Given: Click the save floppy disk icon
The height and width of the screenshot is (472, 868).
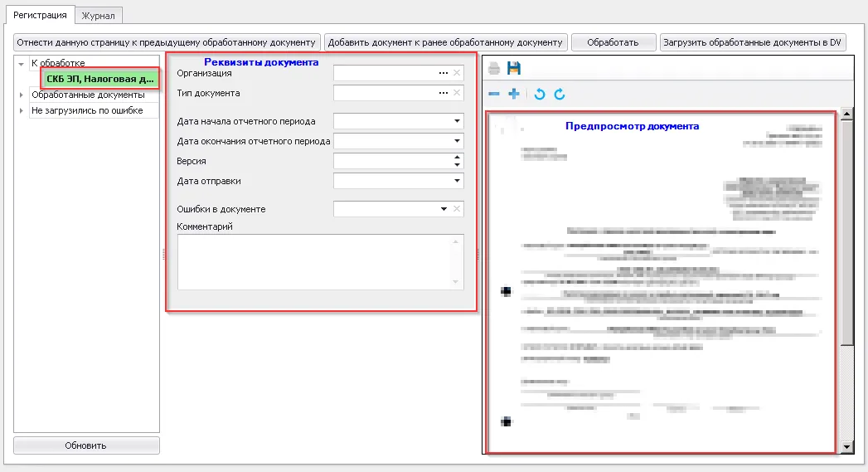Looking at the screenshot, I should [514, 69].
